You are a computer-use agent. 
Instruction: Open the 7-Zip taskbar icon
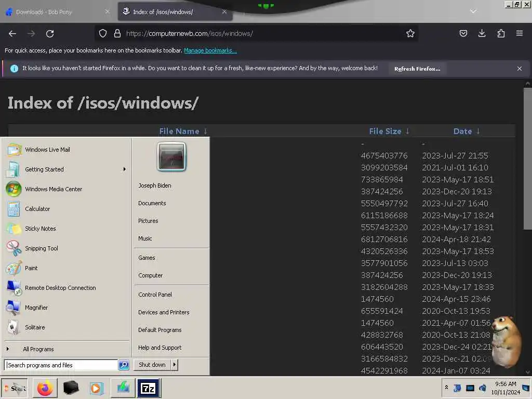tap(148, 388)
